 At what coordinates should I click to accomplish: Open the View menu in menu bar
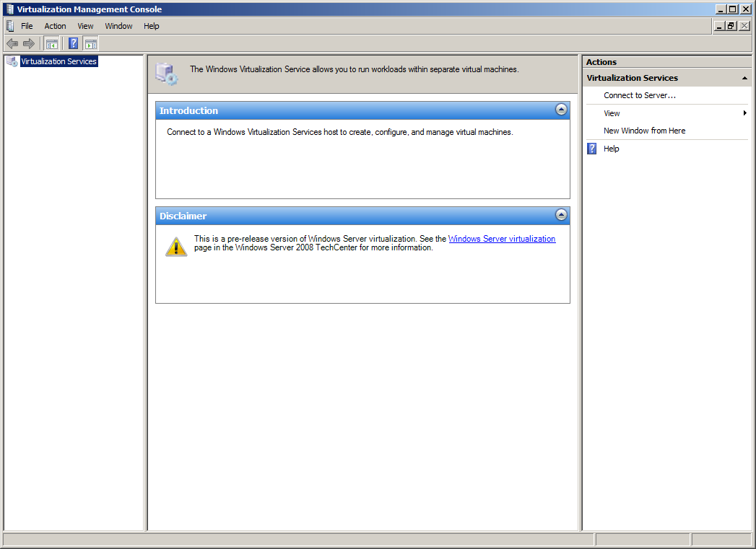point(85,26)
